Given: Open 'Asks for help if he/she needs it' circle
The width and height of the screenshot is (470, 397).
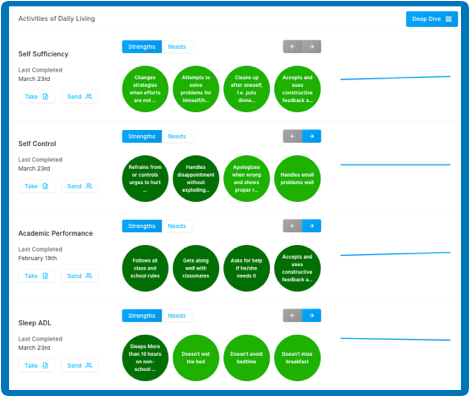Looking at the screenshot, I should pos(247,268).
